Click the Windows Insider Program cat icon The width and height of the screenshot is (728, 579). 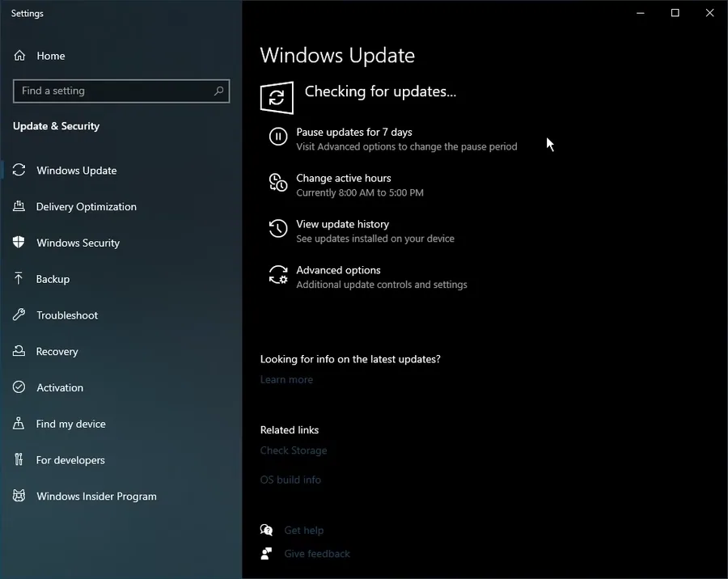tap(19, 496)
